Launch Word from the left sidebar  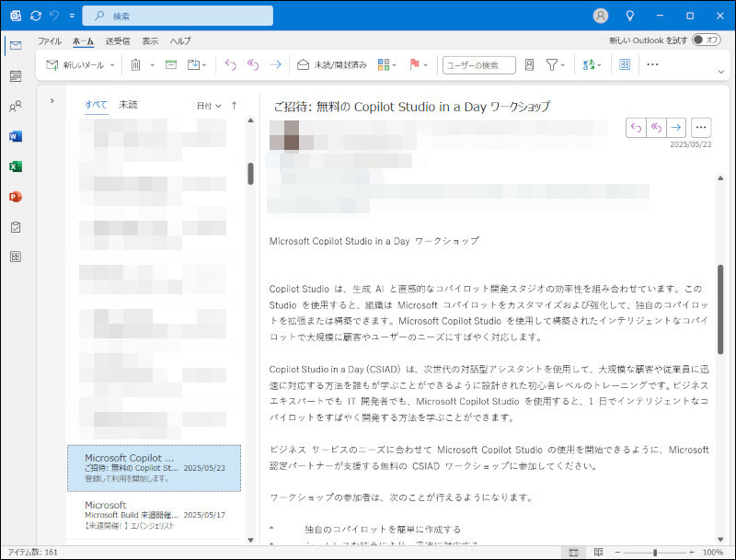click(16, 137)
